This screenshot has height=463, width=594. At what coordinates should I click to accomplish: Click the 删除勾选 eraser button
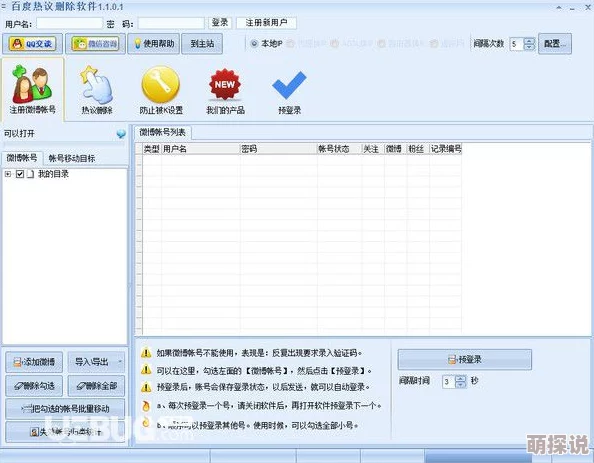coord(34,386)
